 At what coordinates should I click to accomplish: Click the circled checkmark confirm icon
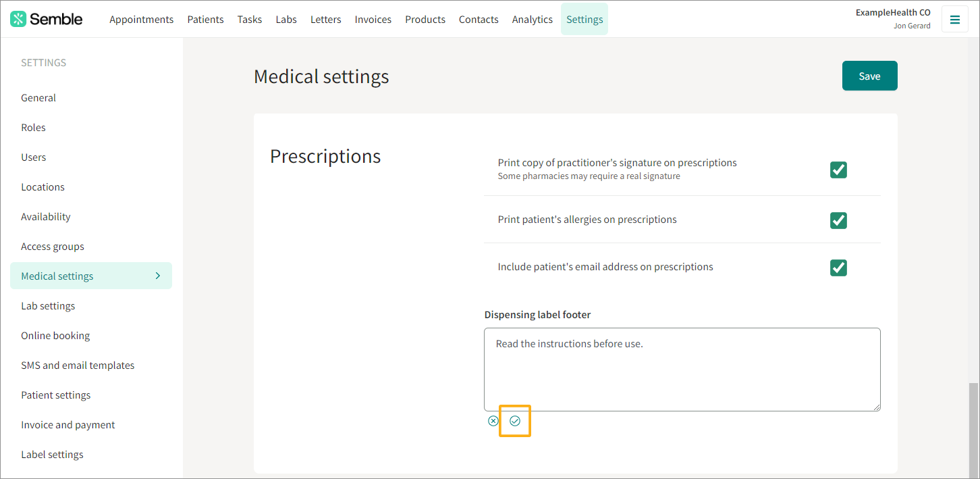515,420
